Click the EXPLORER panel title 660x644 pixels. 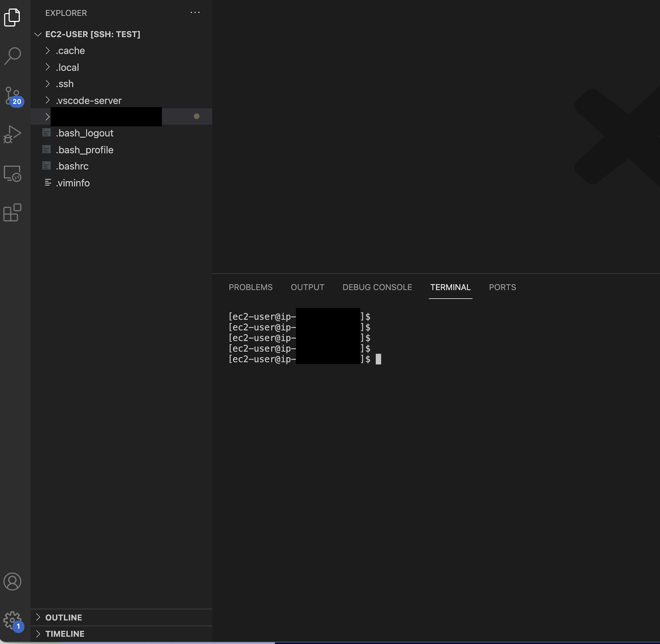tap(66, 13)
